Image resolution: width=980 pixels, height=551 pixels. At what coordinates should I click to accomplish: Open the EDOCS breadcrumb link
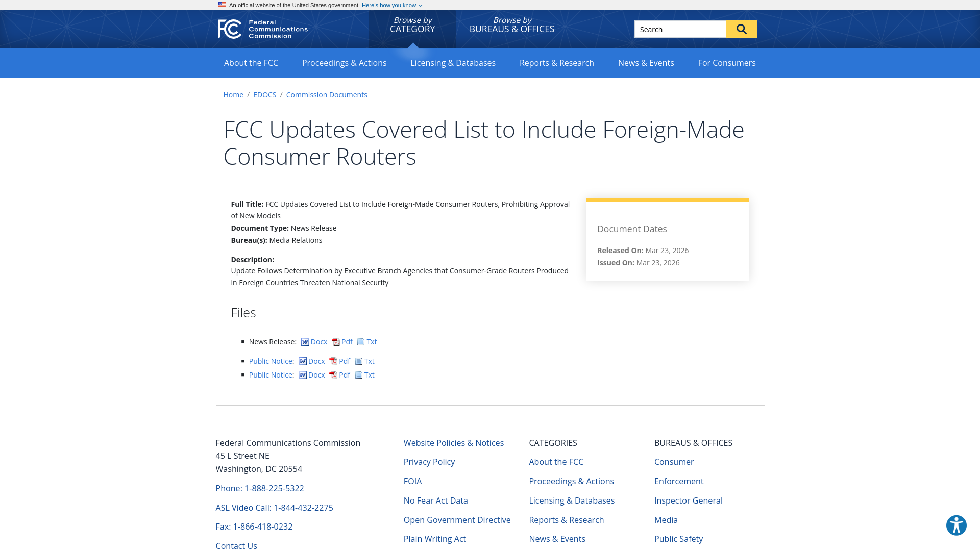click(264, 94)
